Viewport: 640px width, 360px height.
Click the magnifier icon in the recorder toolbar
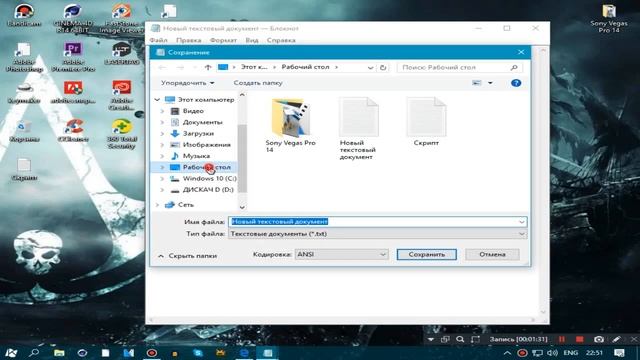tap(460, 339)
